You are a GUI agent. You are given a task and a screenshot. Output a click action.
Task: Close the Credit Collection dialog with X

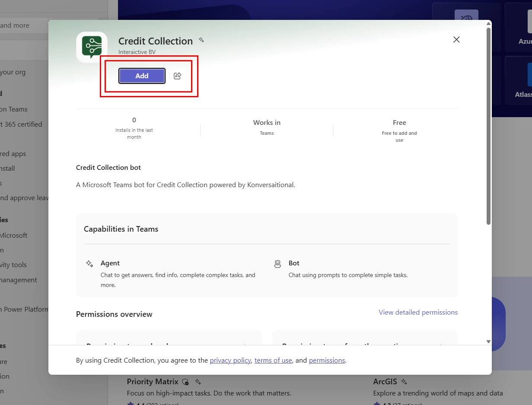[456, 39]
